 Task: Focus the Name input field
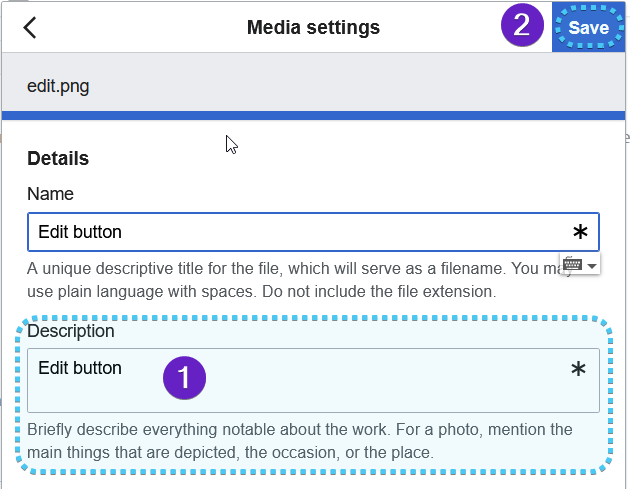click(313, 232)
